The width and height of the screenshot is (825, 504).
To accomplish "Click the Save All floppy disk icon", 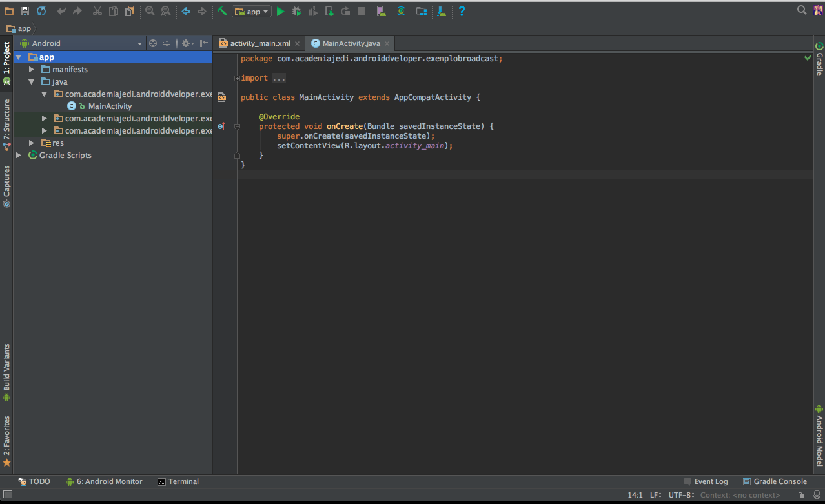I will pyautogui.click(x=25, y=11).
